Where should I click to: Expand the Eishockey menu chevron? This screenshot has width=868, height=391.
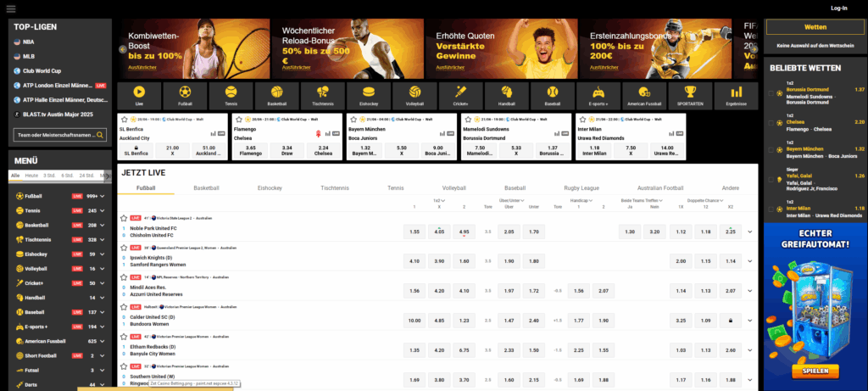103,254
